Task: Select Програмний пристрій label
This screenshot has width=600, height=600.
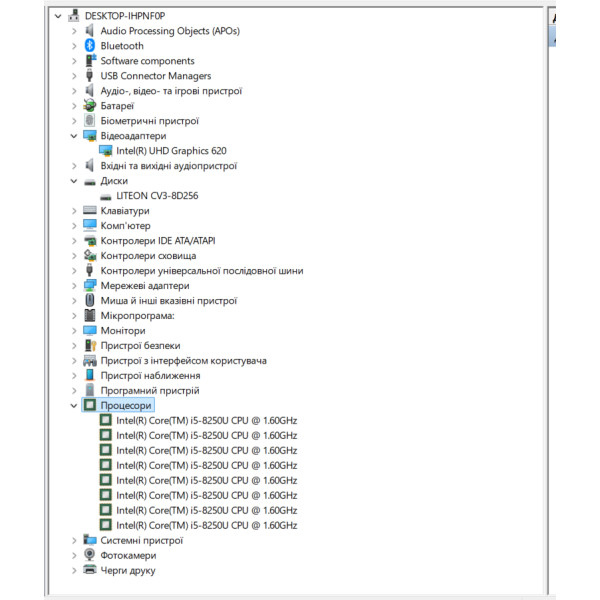Action: [x=150, y=390]
